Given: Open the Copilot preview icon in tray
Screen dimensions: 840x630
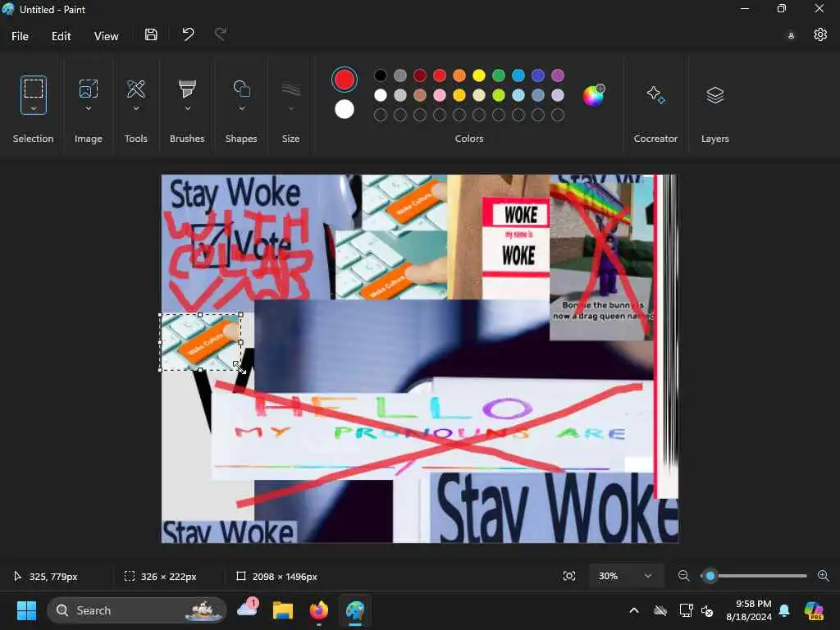Looking at the screenshot, I should (814, 610).
